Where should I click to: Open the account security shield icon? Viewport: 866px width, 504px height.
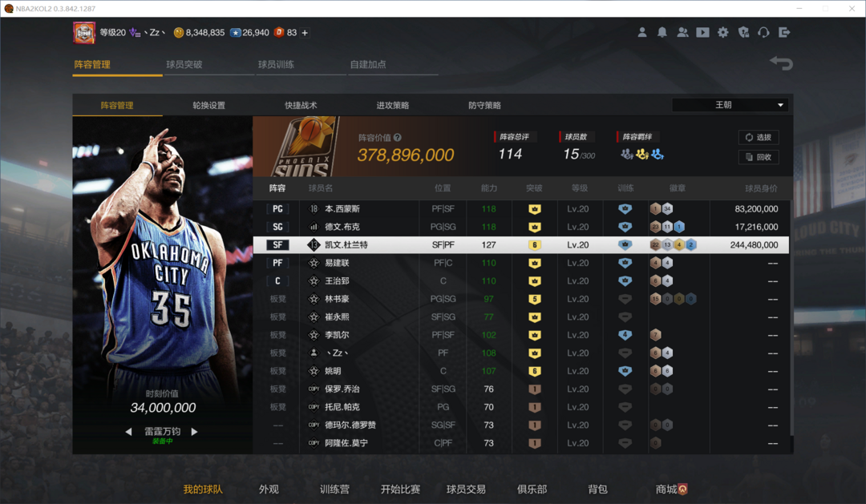click(x=743, y=33)
